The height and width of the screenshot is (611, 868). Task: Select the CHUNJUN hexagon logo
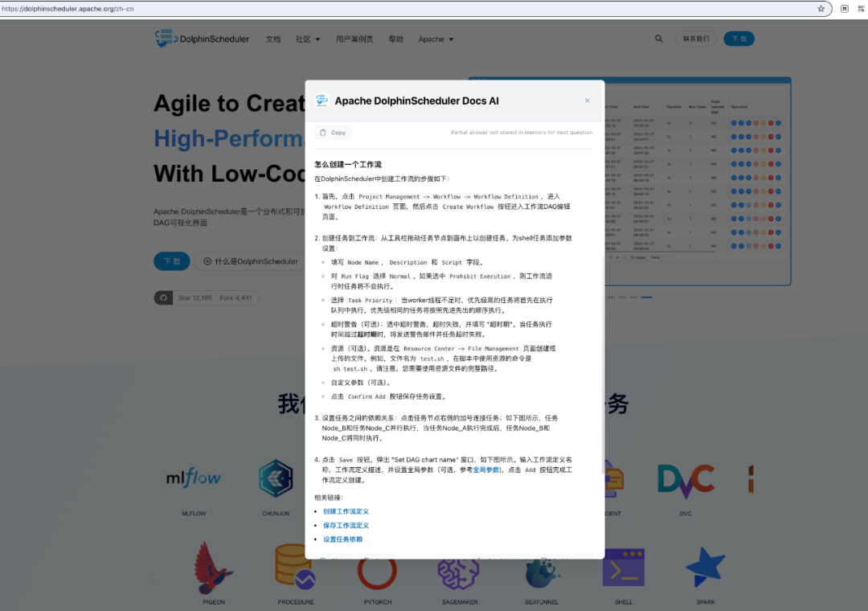[x=276, y=478]
